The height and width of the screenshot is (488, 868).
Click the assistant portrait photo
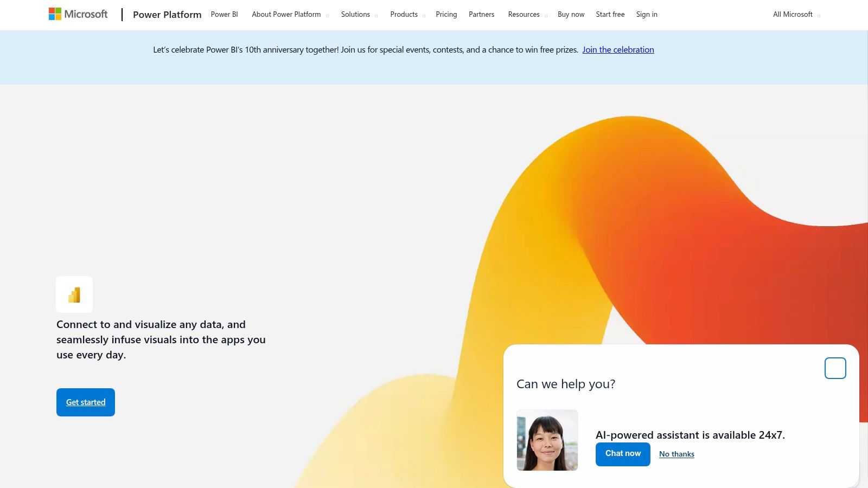pos(547,440)
